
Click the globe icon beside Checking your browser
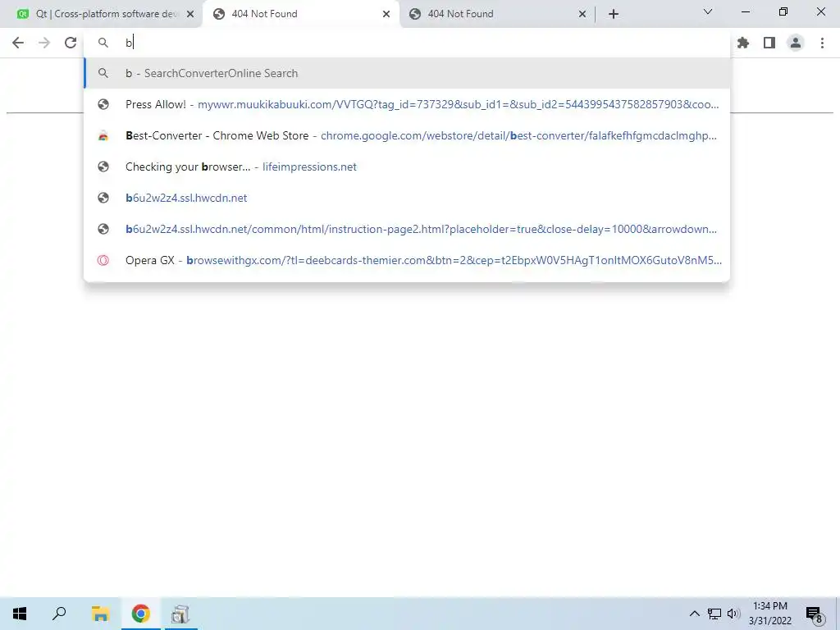(103, 167)
